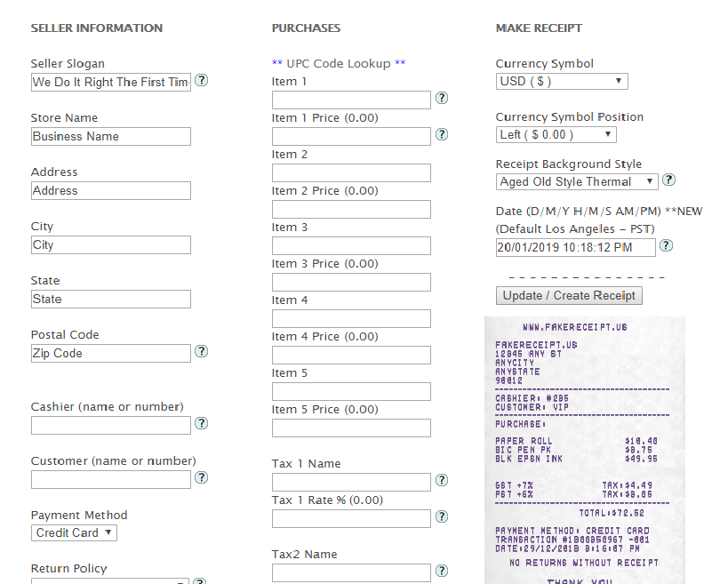Image resolution: width=728 pixels, height=584 pixels.
Task: Focus the Cashier name or number field
Action: (x=111, y=425)
